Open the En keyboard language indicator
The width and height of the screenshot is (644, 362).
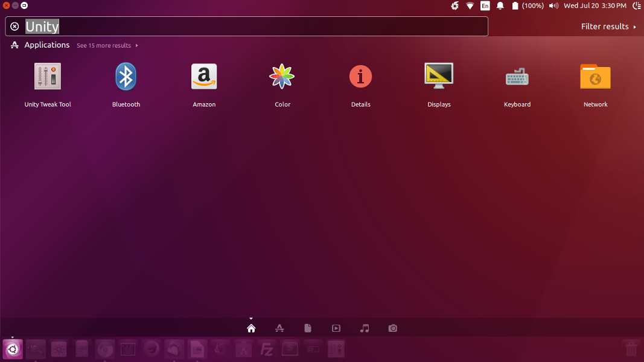[485, 6]
